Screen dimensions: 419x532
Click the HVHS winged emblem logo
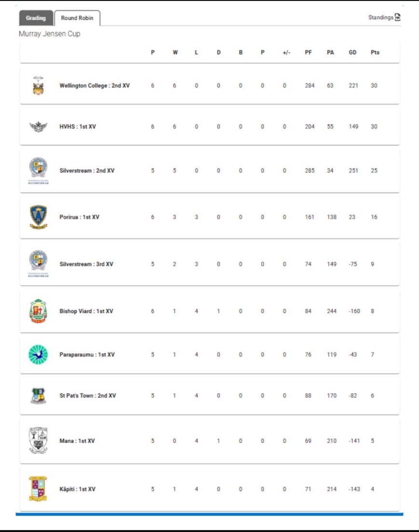(39, 127)
